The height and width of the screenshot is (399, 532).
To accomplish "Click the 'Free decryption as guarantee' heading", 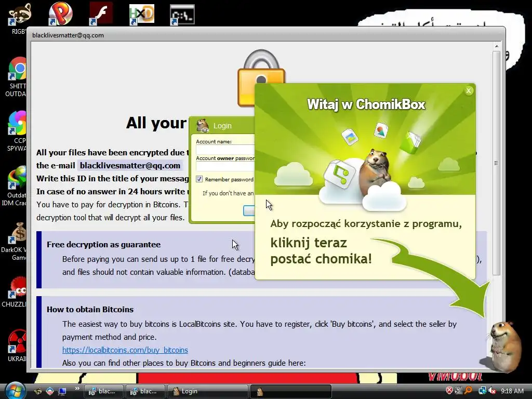I will (x=103, y=244).
